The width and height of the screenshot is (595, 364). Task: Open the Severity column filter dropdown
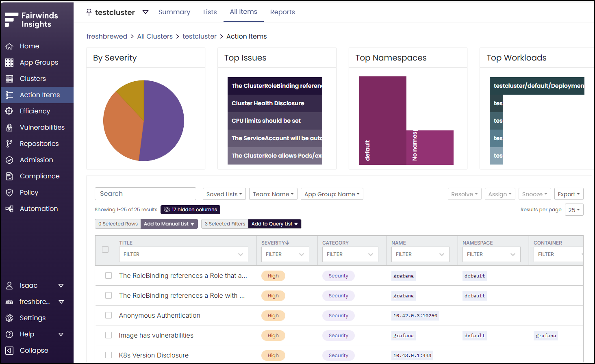click(285, 254)
